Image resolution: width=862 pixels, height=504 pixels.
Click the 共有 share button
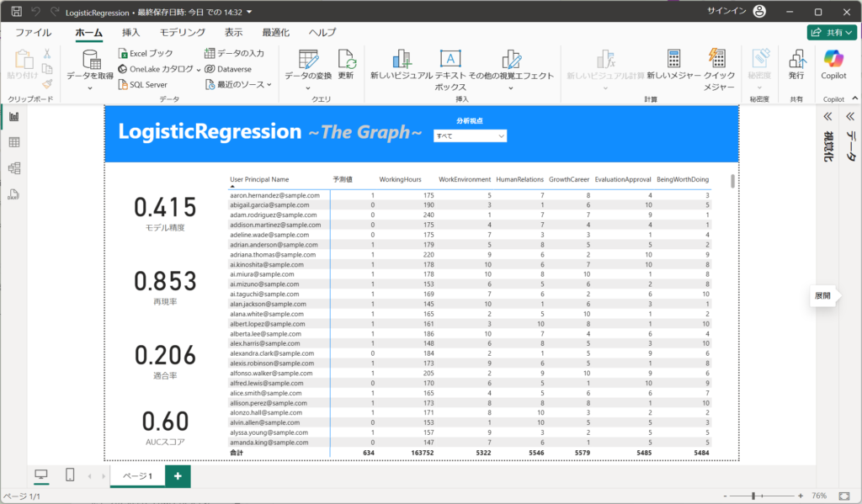pyautogui.click(x=832, y=33)
